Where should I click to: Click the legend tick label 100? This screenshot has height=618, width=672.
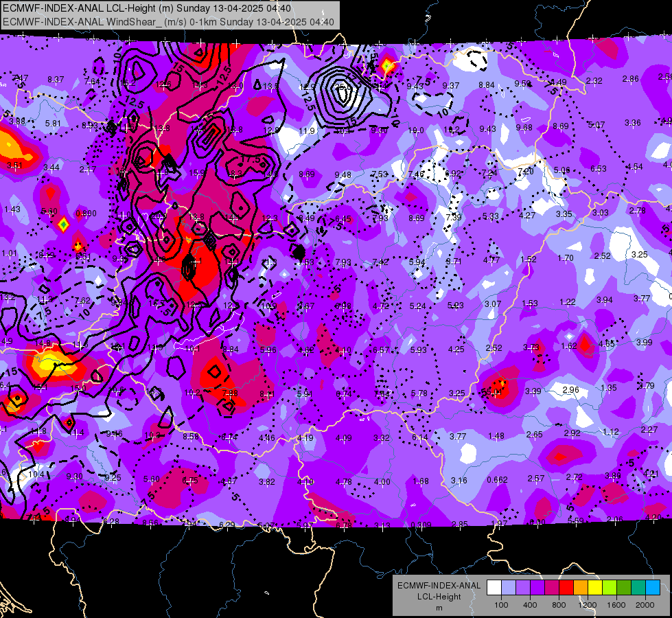pyautogui.click(x=501, y=605)
